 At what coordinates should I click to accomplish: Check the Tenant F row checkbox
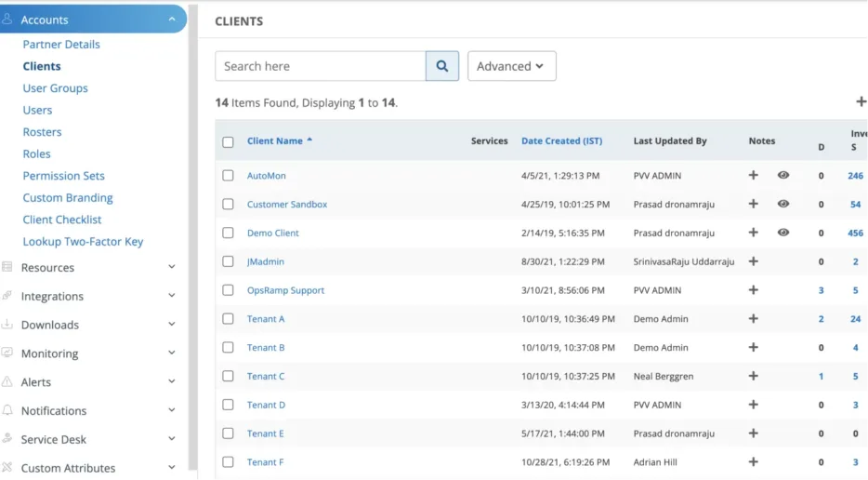pyautogui.click(x=228, y=461)
